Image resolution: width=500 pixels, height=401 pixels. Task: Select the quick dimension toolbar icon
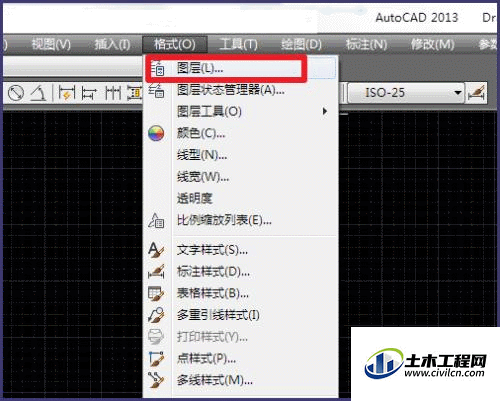tap(66, 93)
